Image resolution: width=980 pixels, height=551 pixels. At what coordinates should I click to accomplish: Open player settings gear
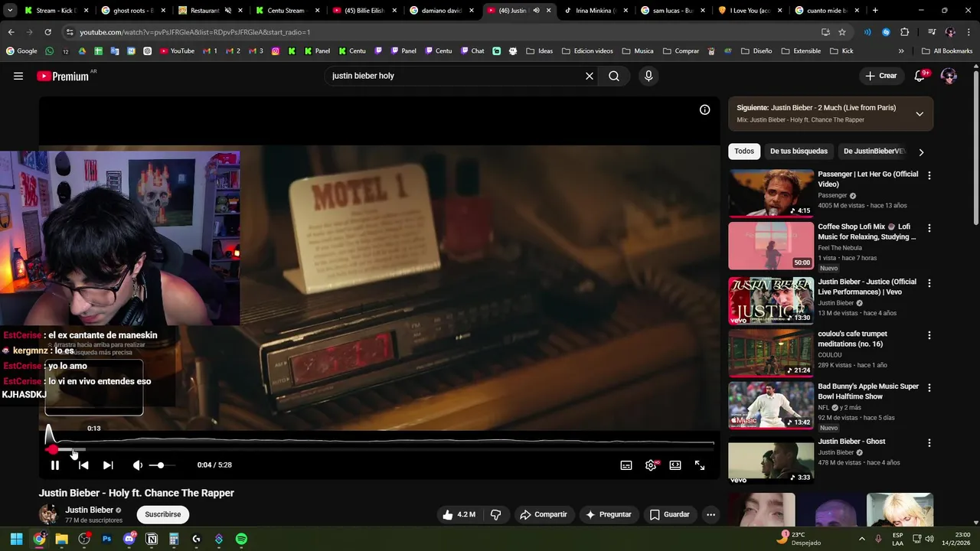(651, 465)
